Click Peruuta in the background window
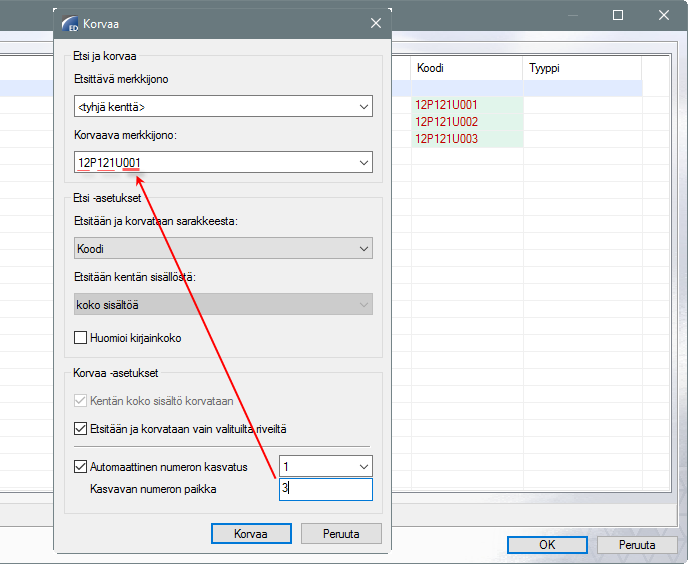This screenshot has width=688, height=564. tap(636, 545)
